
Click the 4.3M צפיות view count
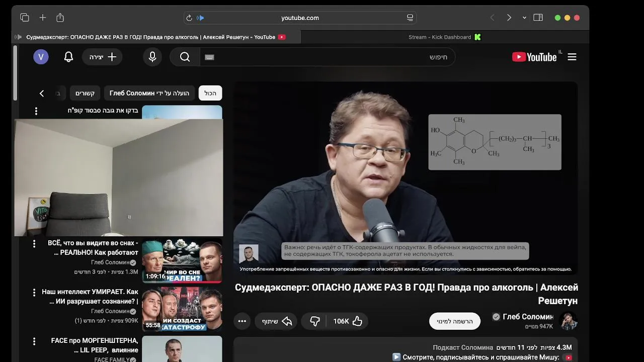(556, 348)
